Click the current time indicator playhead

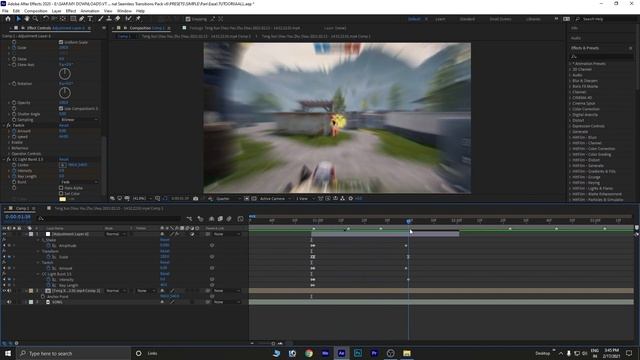(x=409, y=221)
